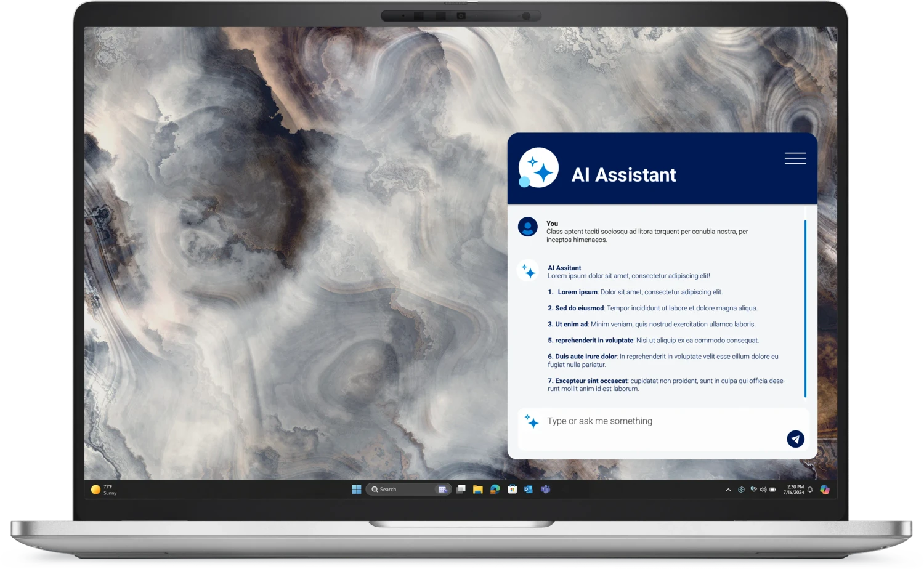Open Outlook from the taskbar

point(528,489)
